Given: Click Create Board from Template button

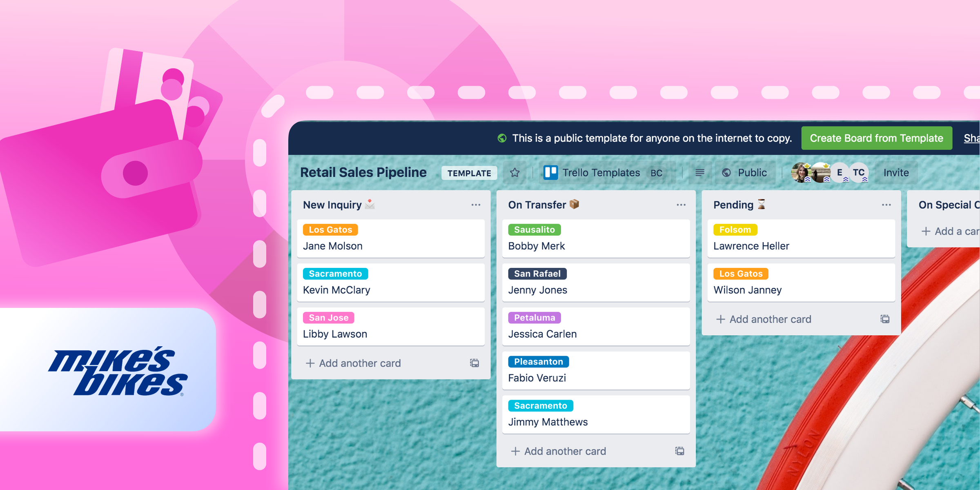Looking at the screenshot, I should coord(877,138).
